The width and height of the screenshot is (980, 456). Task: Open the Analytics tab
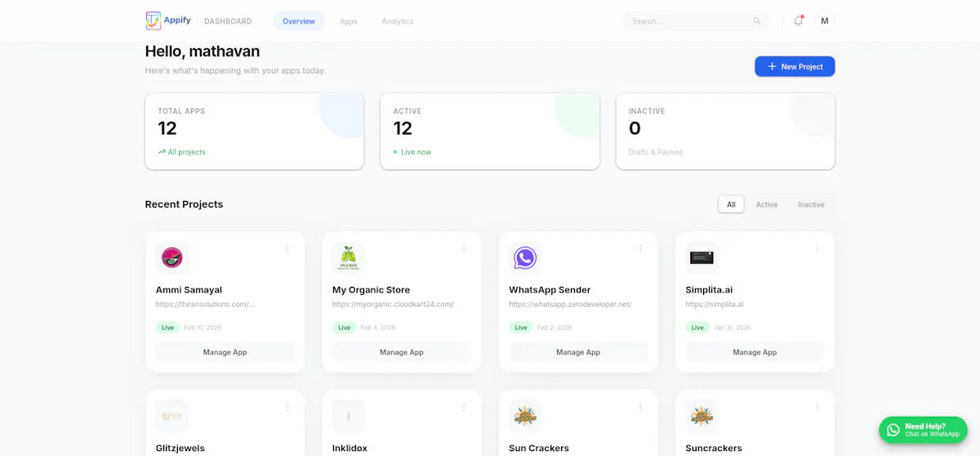coord(398,21)
